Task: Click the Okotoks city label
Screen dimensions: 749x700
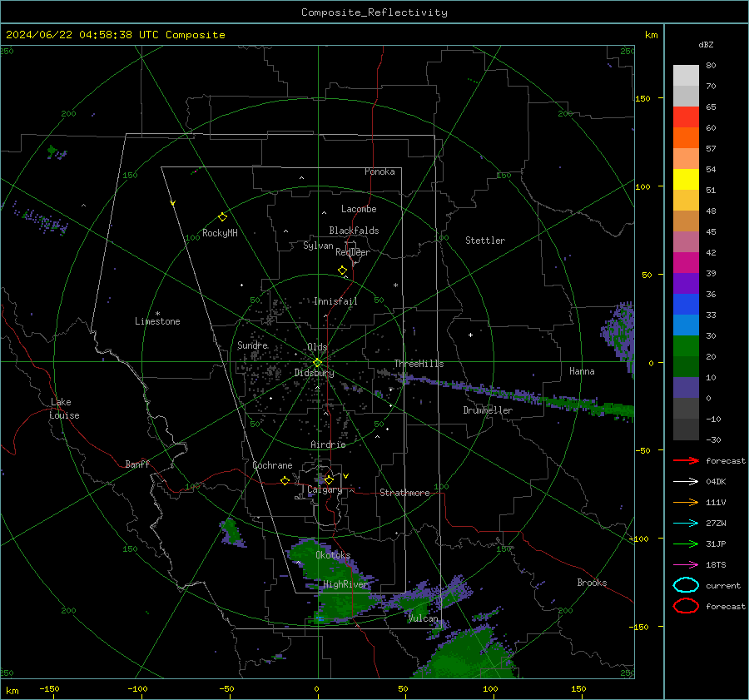Action: (333, 555)
